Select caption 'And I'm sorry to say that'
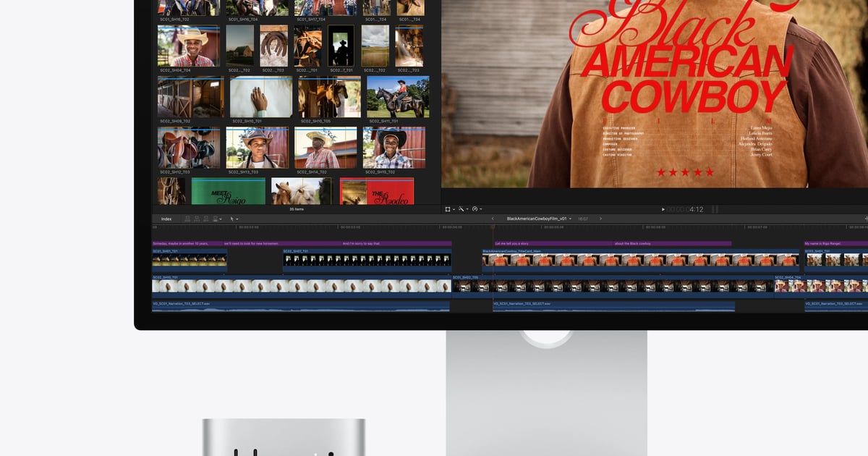The image size is (868, 456). 396,244
